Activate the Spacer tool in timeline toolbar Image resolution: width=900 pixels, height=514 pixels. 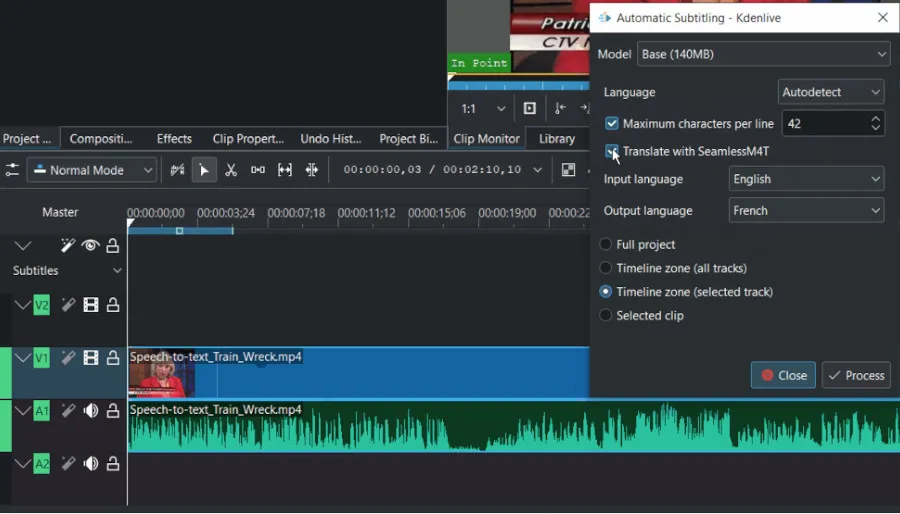tap(258, 170)
